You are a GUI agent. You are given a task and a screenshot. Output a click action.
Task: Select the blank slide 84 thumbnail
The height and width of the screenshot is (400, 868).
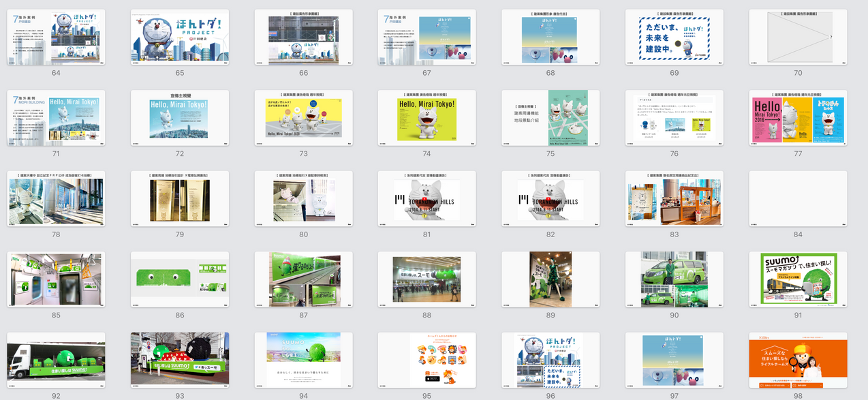798,199
